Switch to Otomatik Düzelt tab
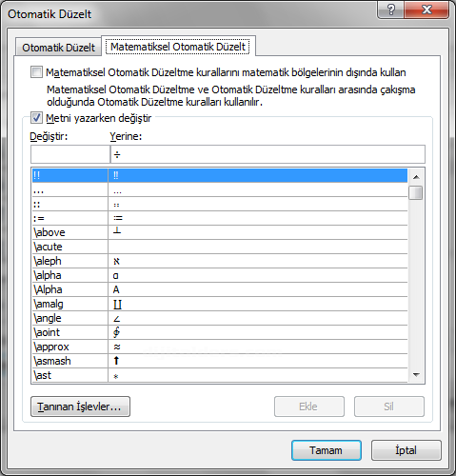The height and width of the screenshot is (476, 456). coord(58,48)
